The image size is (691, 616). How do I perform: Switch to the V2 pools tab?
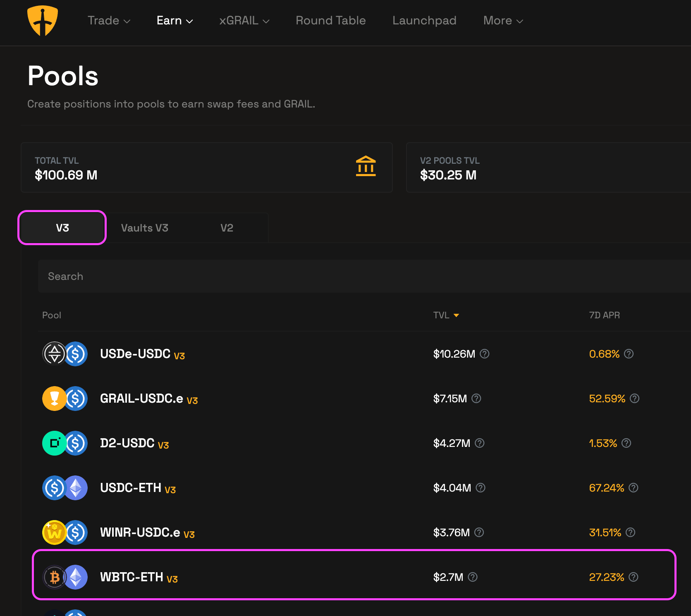227,228
